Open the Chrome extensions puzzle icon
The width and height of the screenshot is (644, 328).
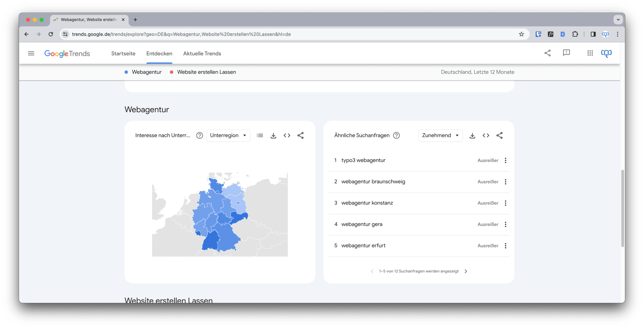[575, 34]
